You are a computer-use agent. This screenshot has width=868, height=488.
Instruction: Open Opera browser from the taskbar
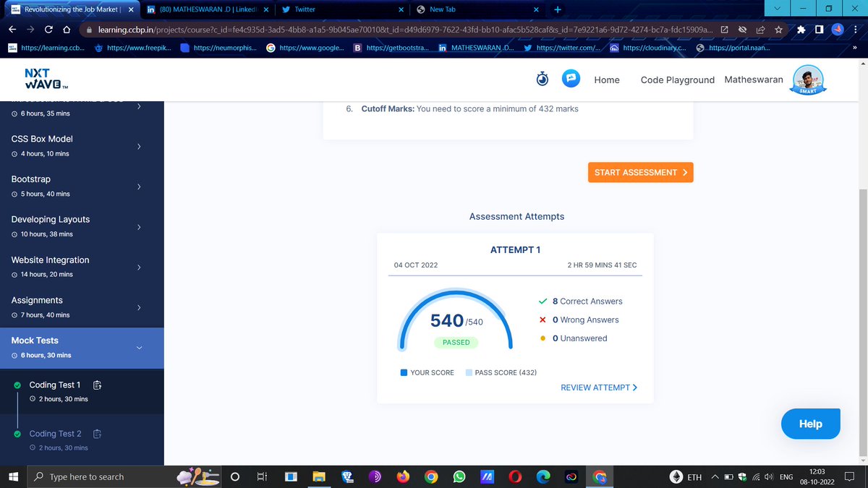tap(514, 477)
